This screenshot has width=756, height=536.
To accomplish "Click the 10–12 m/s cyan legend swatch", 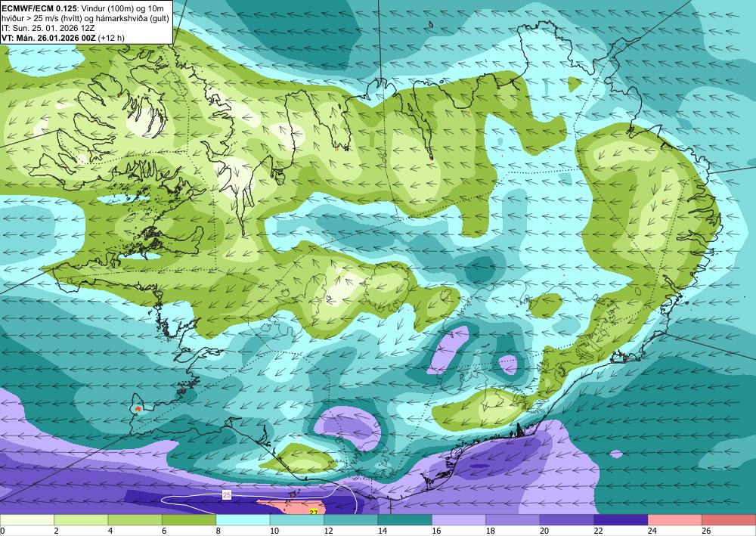I will click(x=297, y=520).
